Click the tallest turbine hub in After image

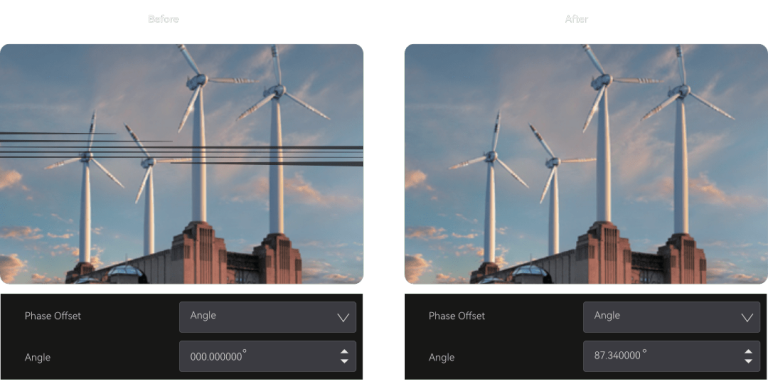coord(601,81)
